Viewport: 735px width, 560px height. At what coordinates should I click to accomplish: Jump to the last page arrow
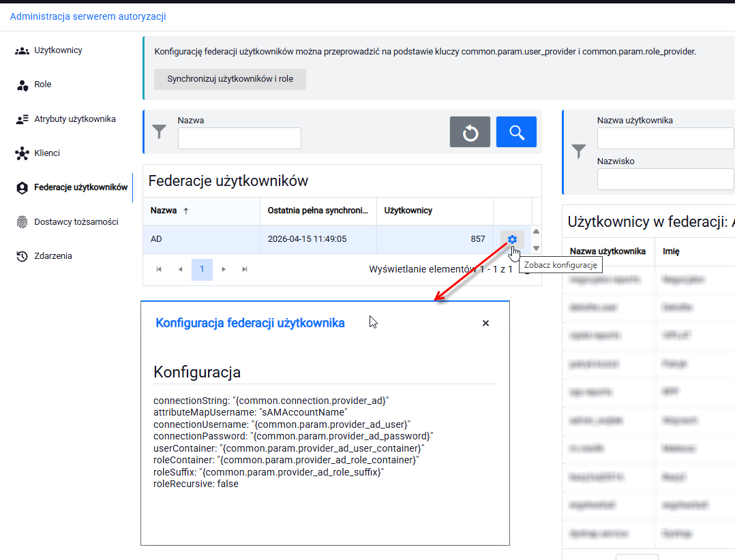245,269
